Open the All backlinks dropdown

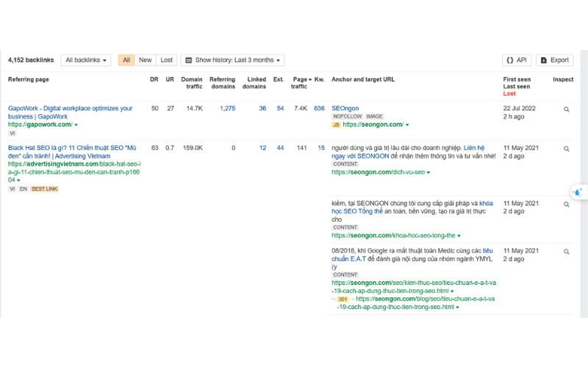point(86,60)
